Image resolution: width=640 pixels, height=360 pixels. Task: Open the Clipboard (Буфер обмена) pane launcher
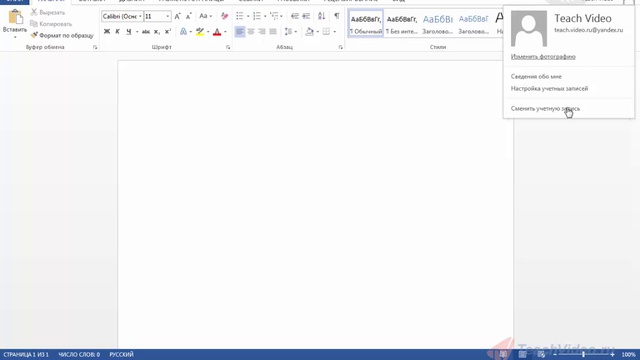coord(95,47)
